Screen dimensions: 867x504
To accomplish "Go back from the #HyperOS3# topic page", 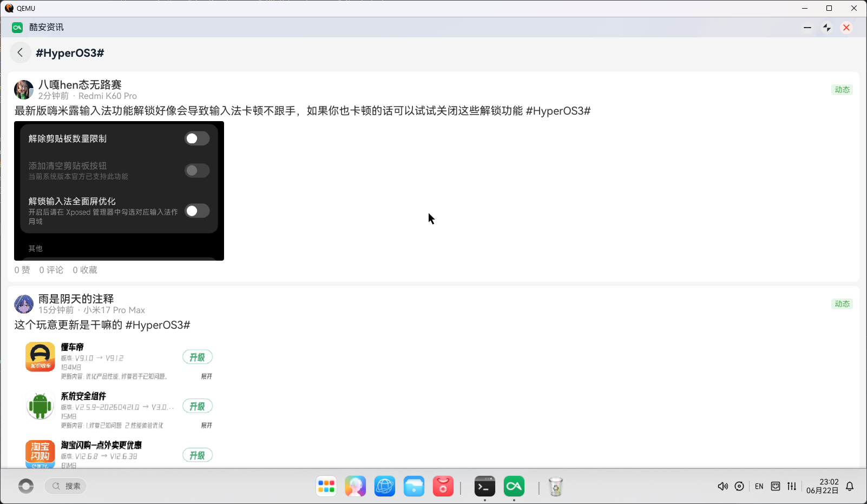I will point(20,52).
